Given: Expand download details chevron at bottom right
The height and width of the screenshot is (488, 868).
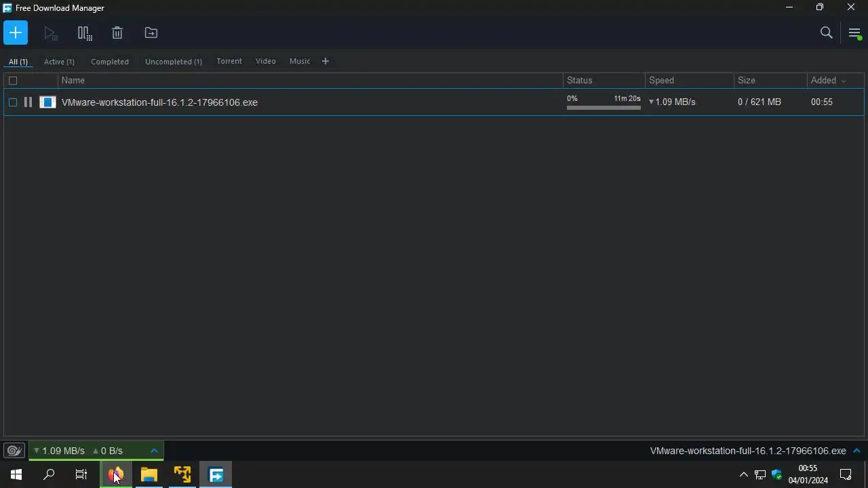Looking at the screenshot, I should pos(856,451).
